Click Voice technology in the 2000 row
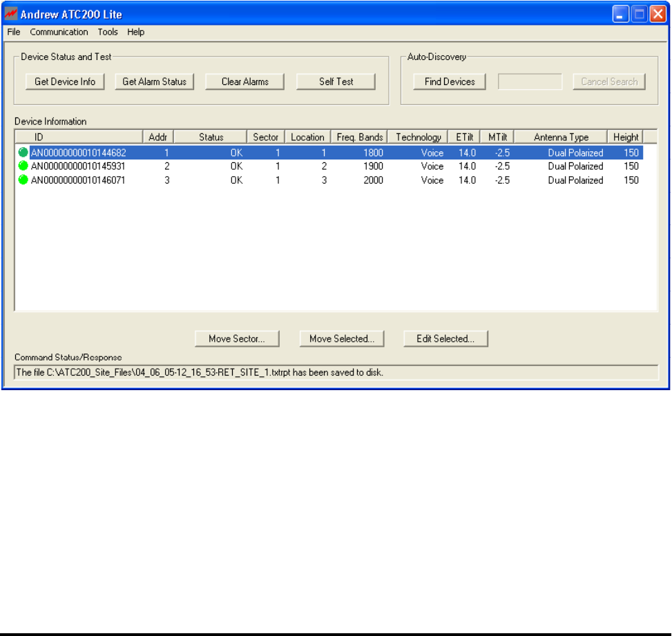The height and width of the screenshot is (636, 672). click(x=432, y=180)
